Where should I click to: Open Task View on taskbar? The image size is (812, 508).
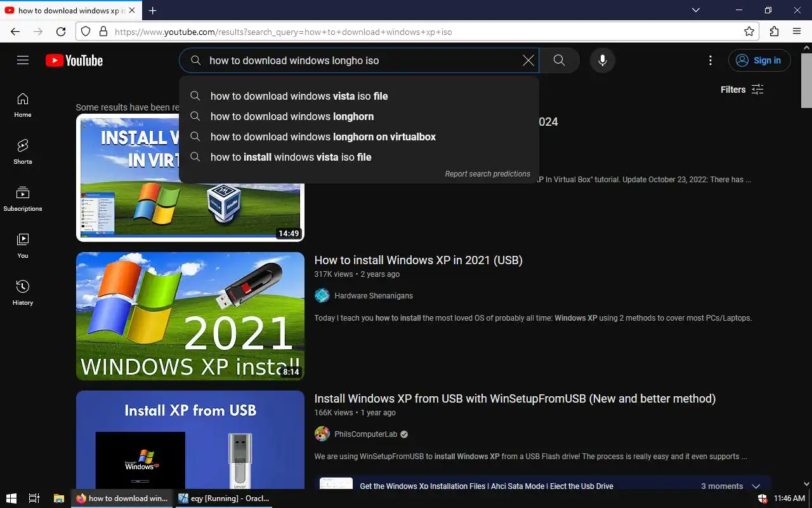[34, 498]
